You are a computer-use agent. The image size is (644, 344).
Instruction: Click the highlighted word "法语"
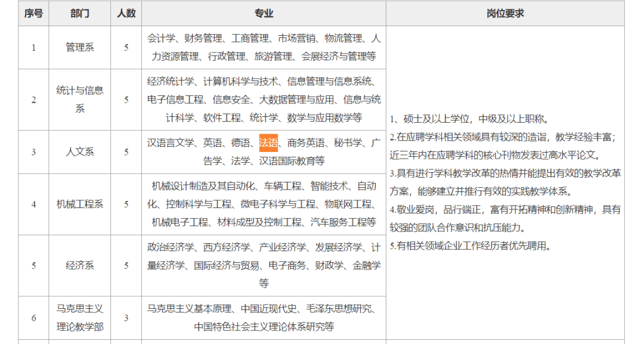268,143
